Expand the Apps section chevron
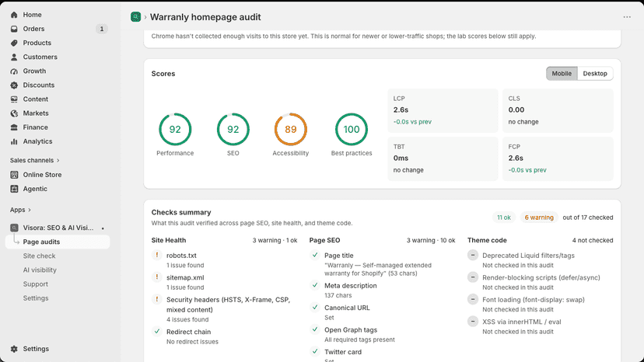This screenshot has width=644, height=362. pyautogui.click(x=29, y=210)
